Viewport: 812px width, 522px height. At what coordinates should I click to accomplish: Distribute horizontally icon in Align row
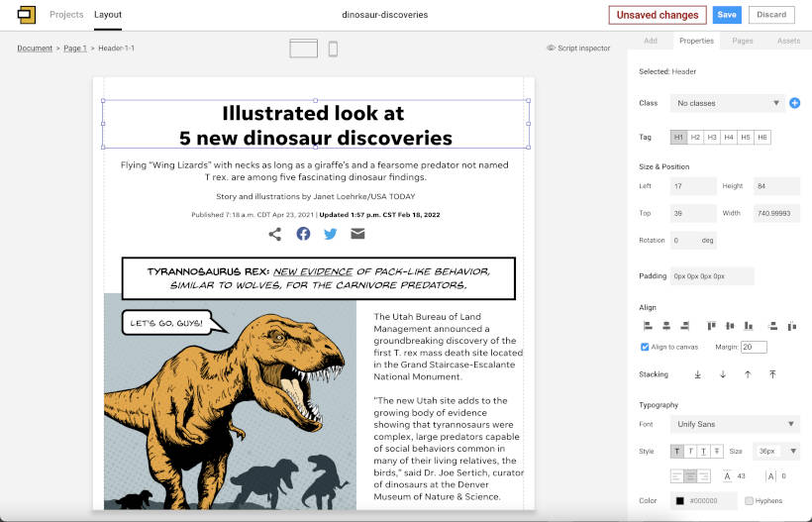pos(792,326)
